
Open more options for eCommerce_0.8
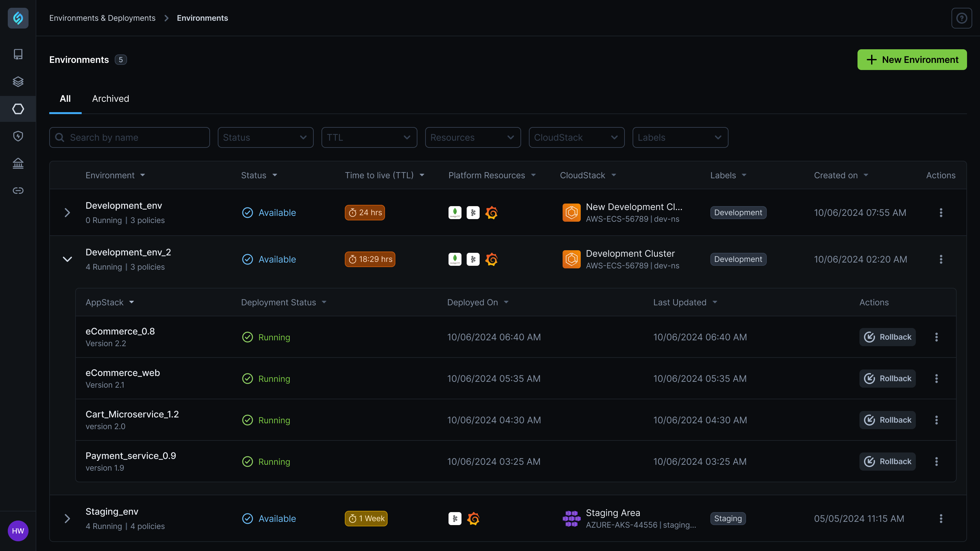click(x=936, y=337)
